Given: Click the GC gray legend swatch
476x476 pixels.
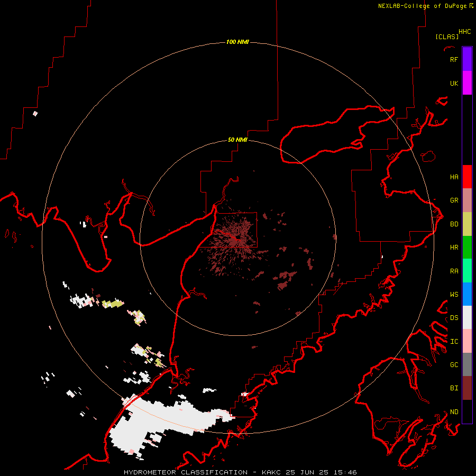Looking at the screenshot, I should point(467,364).
